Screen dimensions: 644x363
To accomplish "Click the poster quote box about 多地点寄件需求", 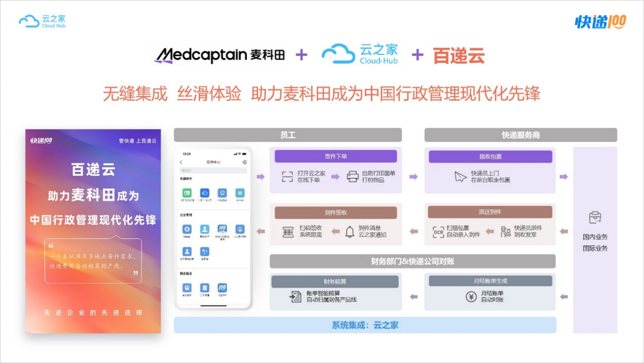I will pos(93,261).
